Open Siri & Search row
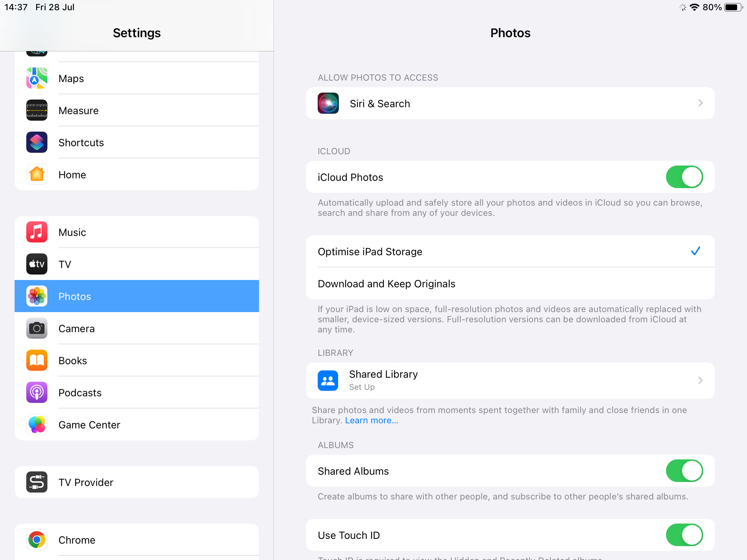Viewport: 747px width, 560px height. (510, 103)
